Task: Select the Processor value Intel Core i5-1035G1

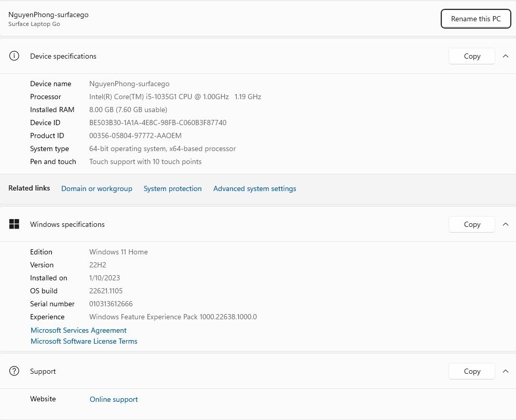Action: 175,97
